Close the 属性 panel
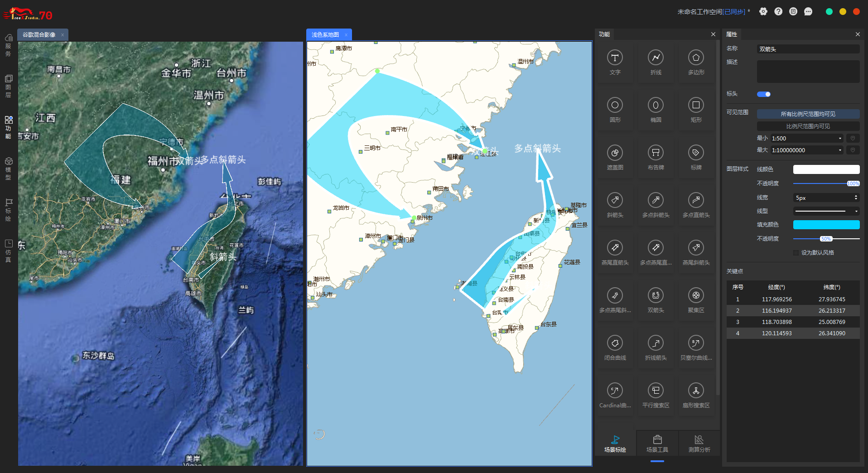 [858, 34]
